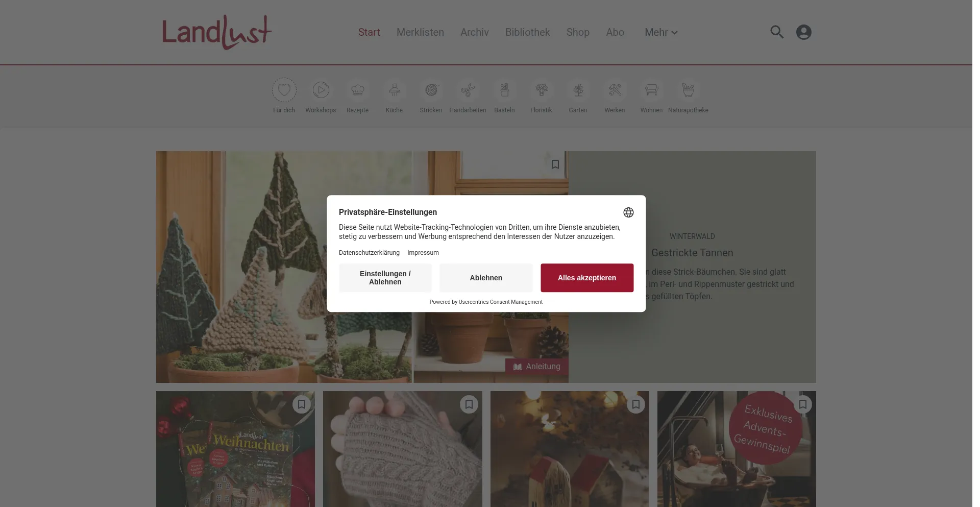
Task: Open the search magnifier icon
Action: [x=776, y=32]
